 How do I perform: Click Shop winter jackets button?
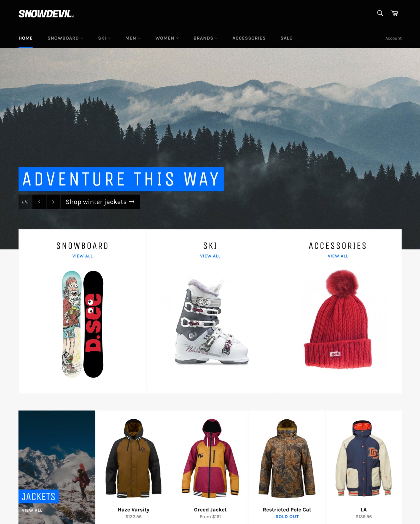[x=100, y=202]
